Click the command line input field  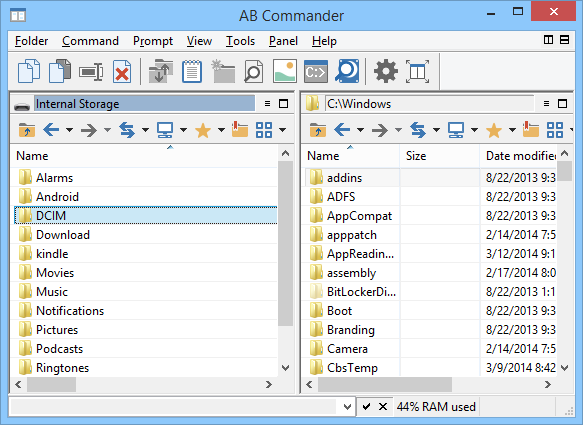click(174, 407)
